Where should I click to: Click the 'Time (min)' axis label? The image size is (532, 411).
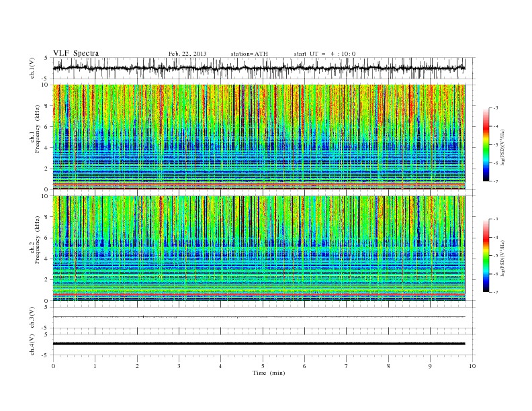coord(269,373)
